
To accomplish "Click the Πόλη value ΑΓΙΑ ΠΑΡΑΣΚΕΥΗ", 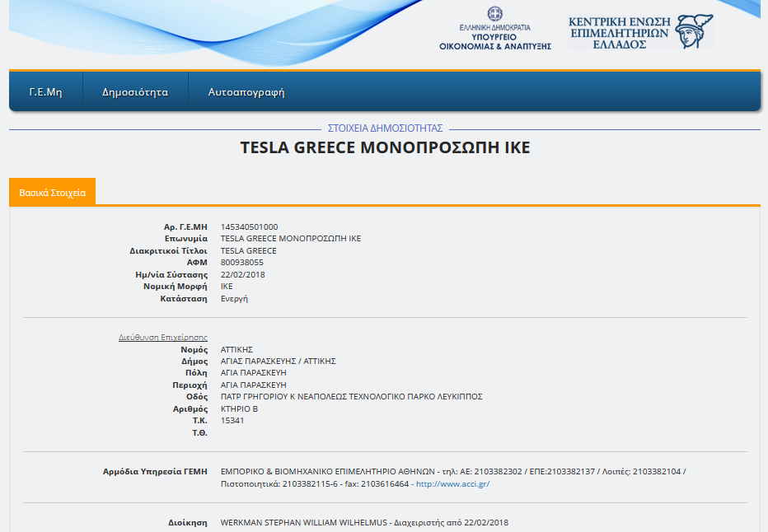I will tap(253, 373).
